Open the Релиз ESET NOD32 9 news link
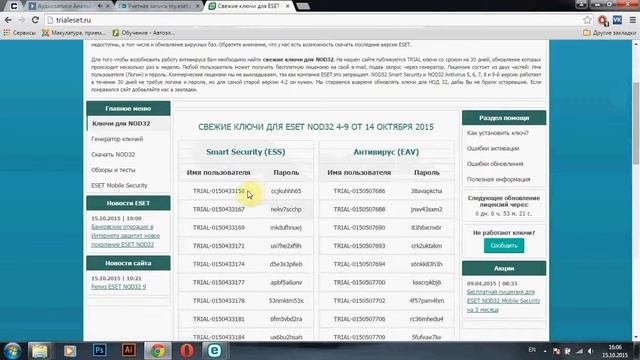640x360 pixels. [x=118, y=287]
